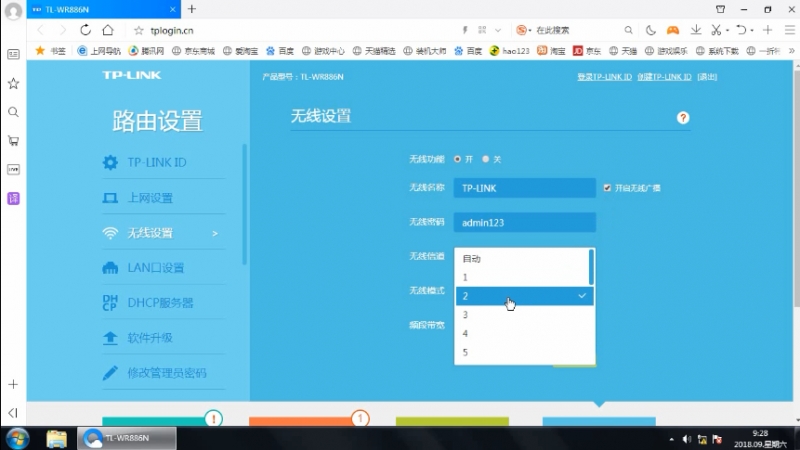The width and height of the screenshot is (800, 450).
Task: Click the sidebar news panel icon
Action: coord(13,54)
